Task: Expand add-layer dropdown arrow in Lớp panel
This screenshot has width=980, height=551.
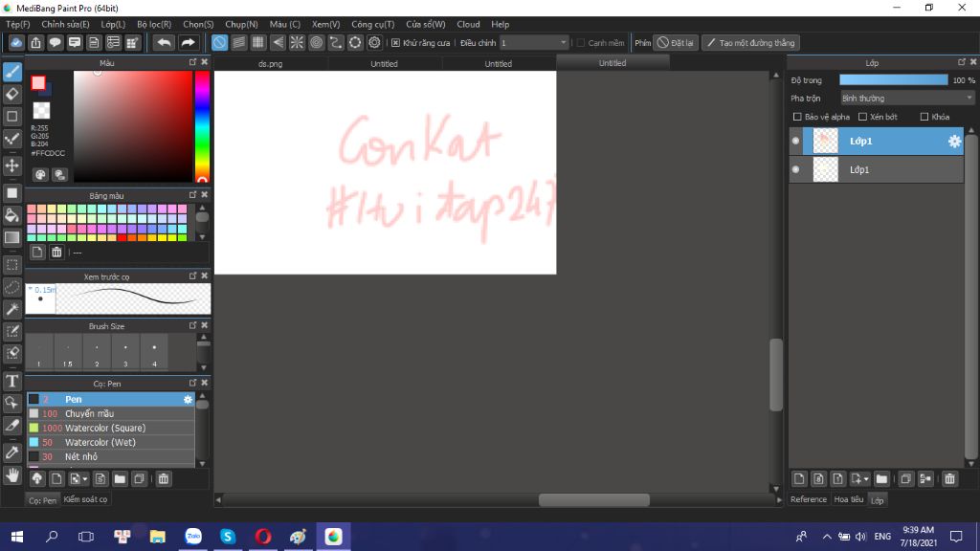Action: tap(866, 479)
